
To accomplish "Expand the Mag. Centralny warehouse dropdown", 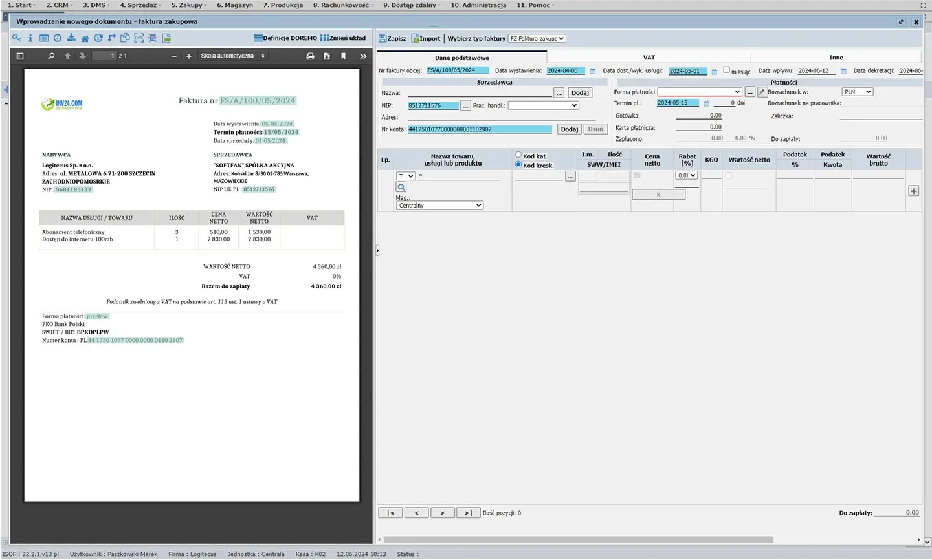I will [x=439, y=206].
